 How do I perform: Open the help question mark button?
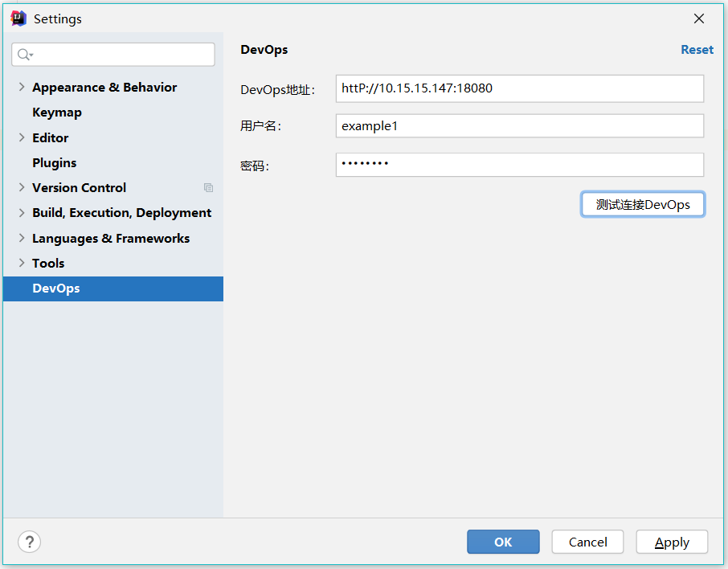[29, 542]
